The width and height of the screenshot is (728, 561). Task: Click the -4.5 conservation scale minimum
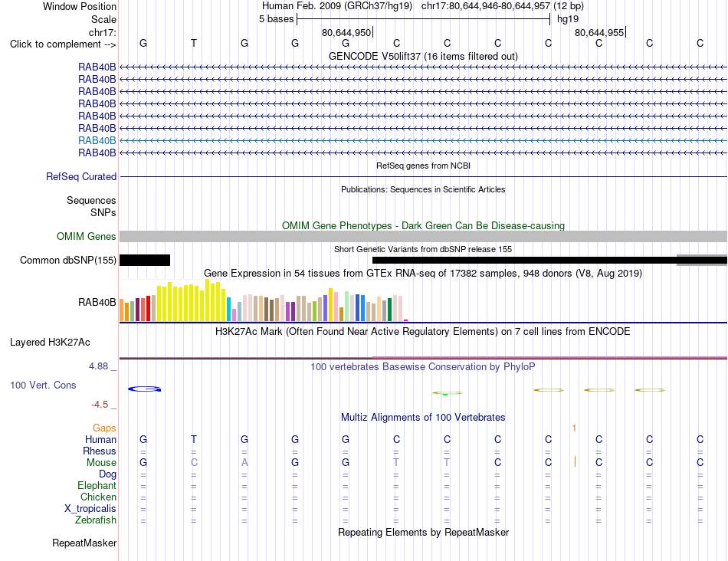100,405
